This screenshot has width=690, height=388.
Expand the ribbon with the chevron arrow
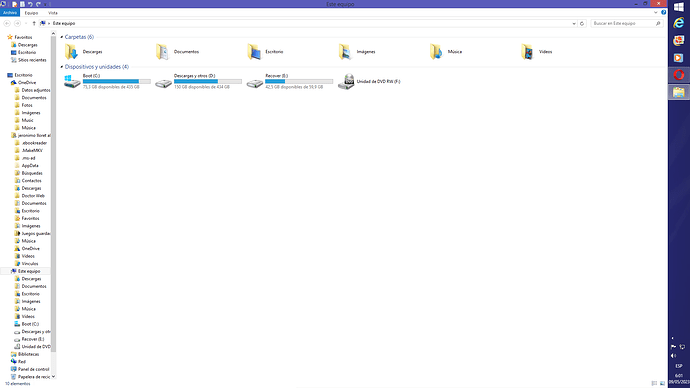click(x=656, y=12)
